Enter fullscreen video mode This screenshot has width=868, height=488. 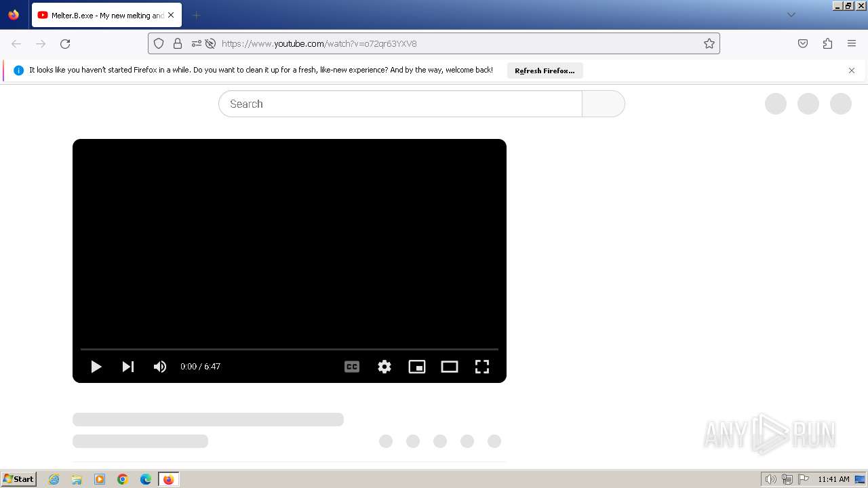click(x=482, y=367)
